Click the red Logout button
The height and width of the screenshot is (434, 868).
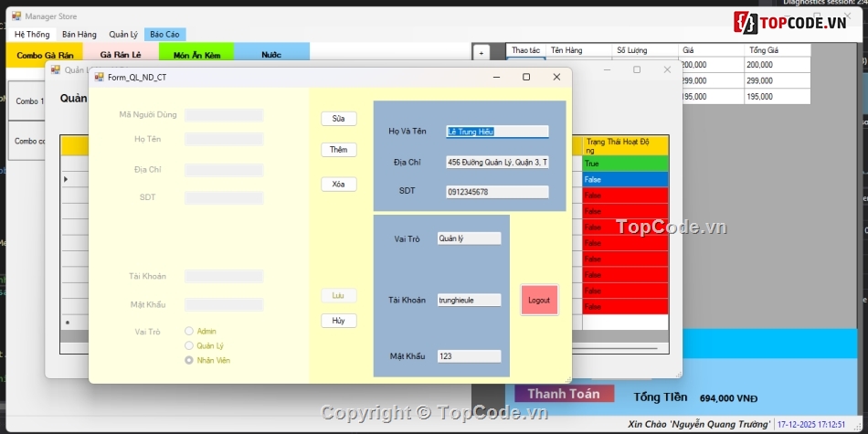[539, 300]
